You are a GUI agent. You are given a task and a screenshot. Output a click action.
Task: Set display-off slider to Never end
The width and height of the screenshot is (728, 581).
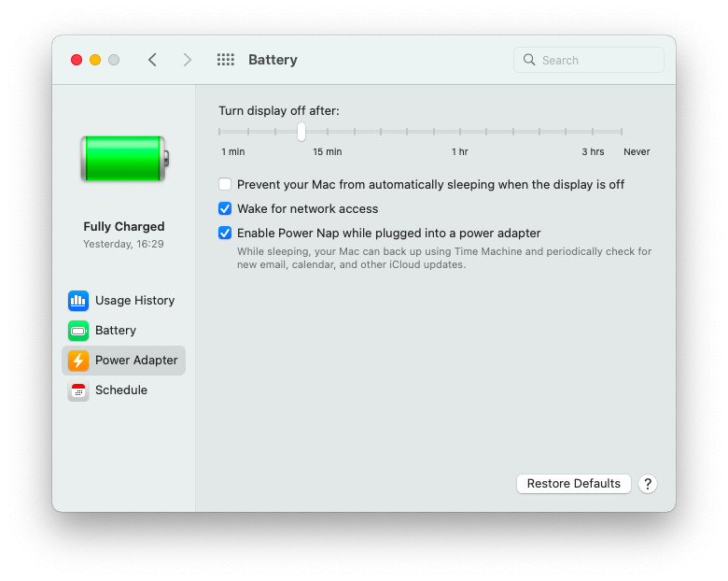pyautogui.click(x=622, y=132)
